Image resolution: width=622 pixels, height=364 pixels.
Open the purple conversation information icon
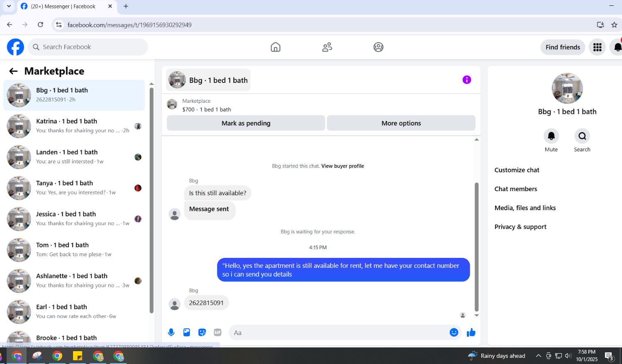467,80
